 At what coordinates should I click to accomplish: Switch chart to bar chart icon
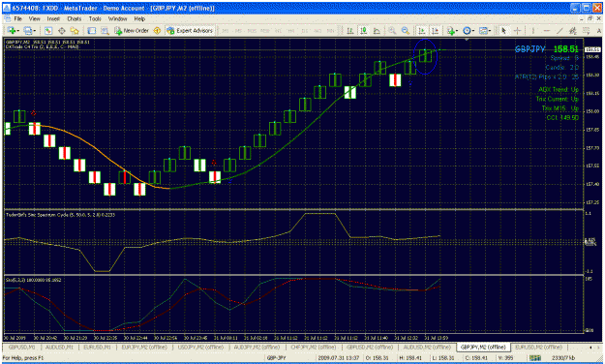(x=350, y=30)
